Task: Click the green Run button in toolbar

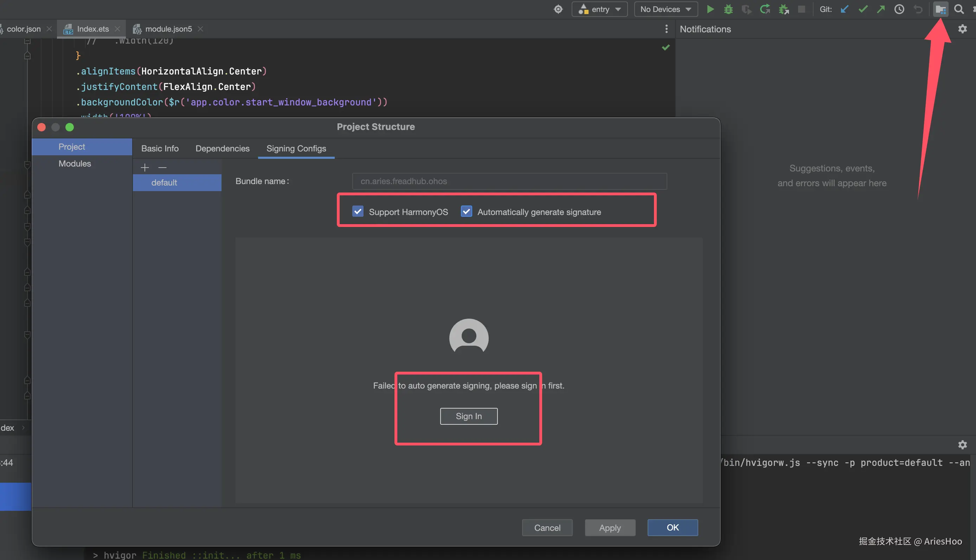Action: coord(711,9)
